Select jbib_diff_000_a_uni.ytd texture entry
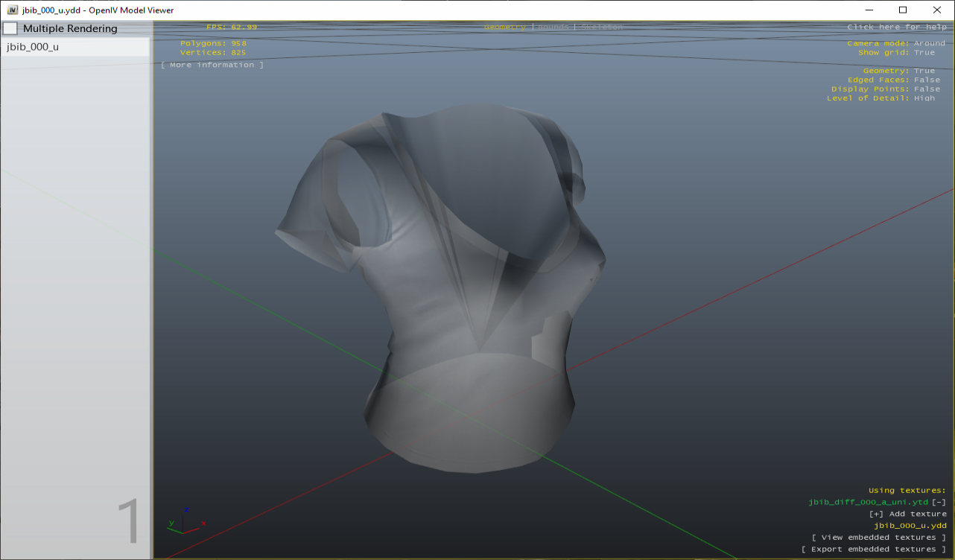The width and height of the screenshot is (955, 560). tap(869, 502)
